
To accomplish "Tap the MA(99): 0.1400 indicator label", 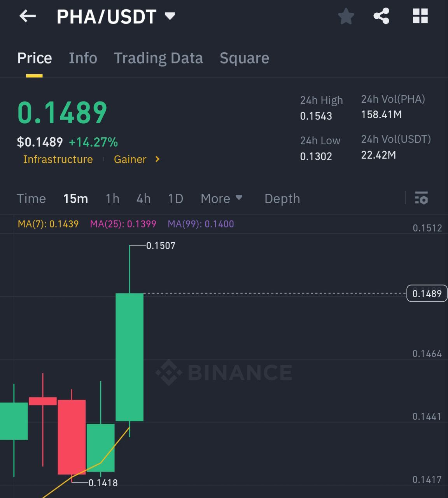I will point(201,224).
